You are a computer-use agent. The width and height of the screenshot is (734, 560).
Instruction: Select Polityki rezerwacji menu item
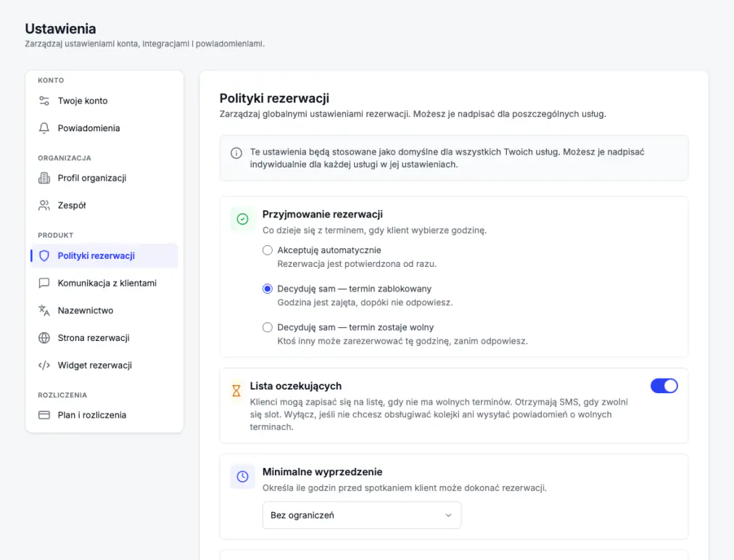(104, 255)
